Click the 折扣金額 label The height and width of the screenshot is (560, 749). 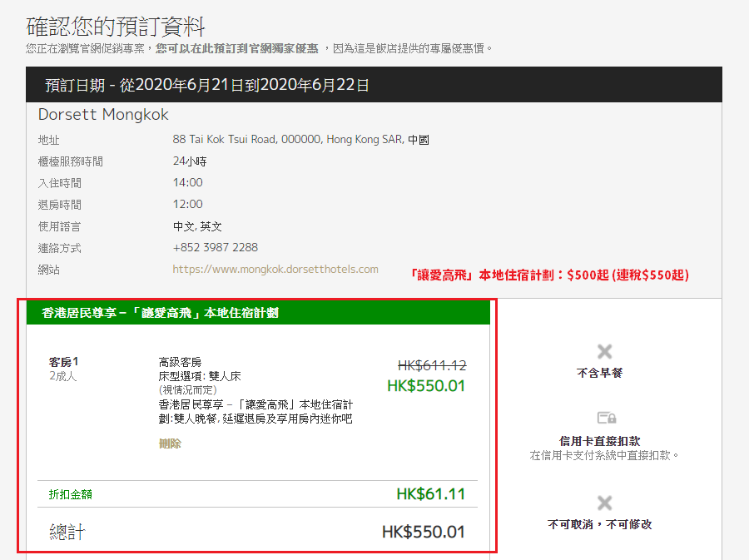pyautogui.click(x=70, y=494)
